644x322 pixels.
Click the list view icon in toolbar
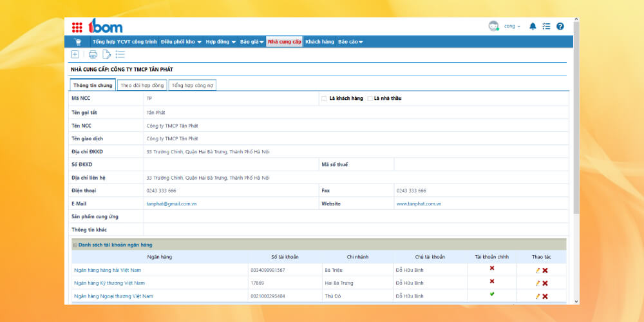point(120,55)
